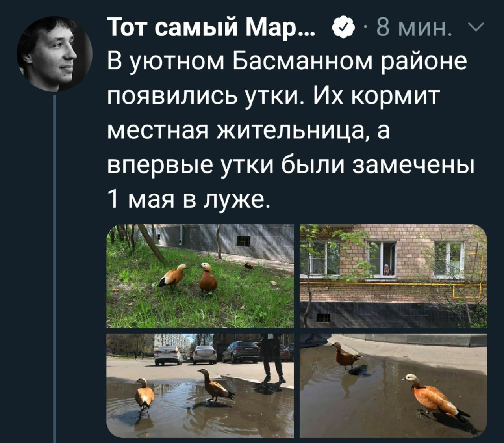Click the distant duck standing in puddle
504x443 pixels.
(x=345, y=356)
